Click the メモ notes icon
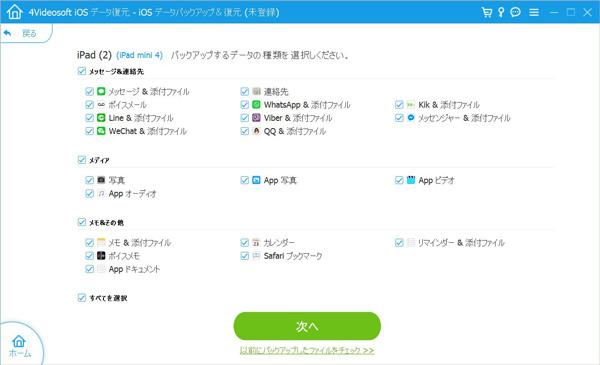 (x=101, y=242)
